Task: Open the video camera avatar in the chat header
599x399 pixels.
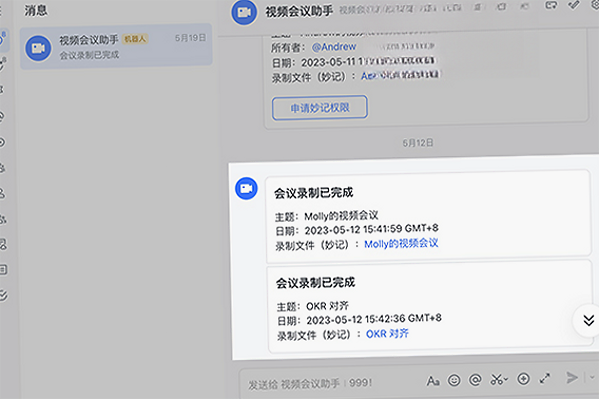Action: click(x=244, y=13)
